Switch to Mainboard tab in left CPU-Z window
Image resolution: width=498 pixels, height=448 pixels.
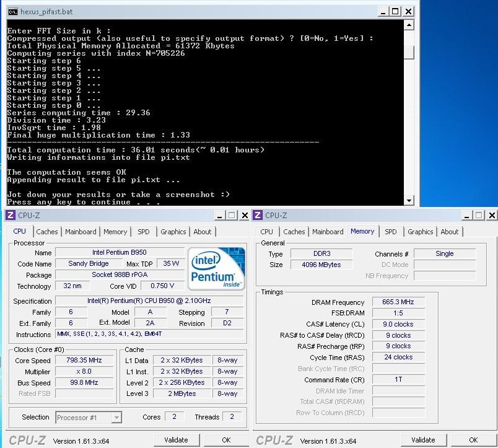pyautogui.click(x=81, y=232)
